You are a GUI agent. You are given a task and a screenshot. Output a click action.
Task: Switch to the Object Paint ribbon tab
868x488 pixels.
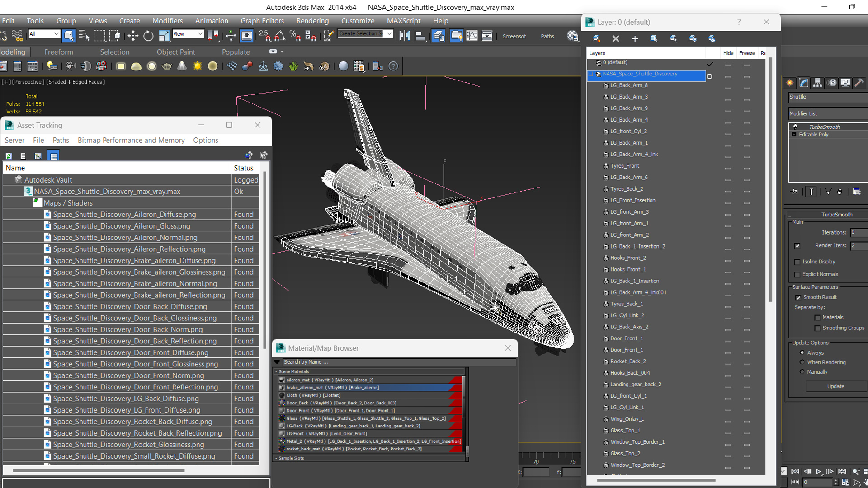click(x=176, y=52)
